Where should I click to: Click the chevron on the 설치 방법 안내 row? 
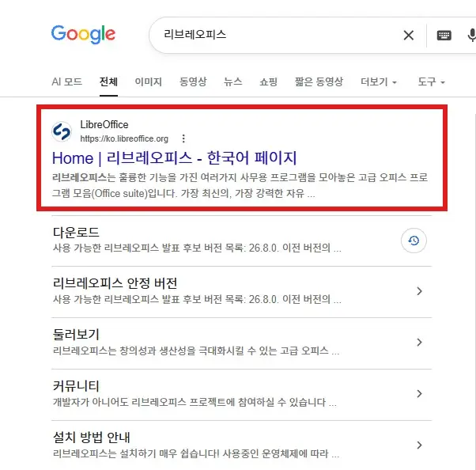click(419, 445)
